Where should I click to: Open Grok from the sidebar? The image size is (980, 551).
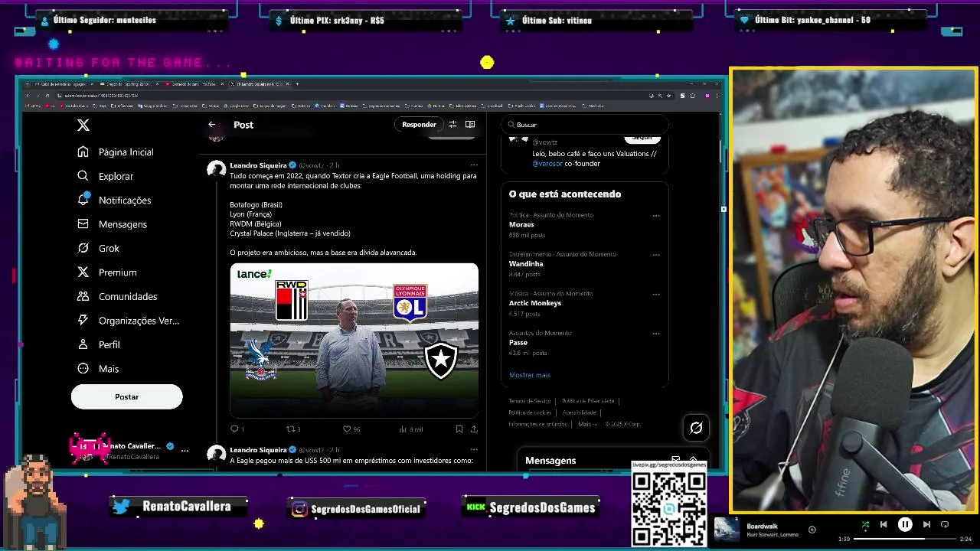coord(99,248)
